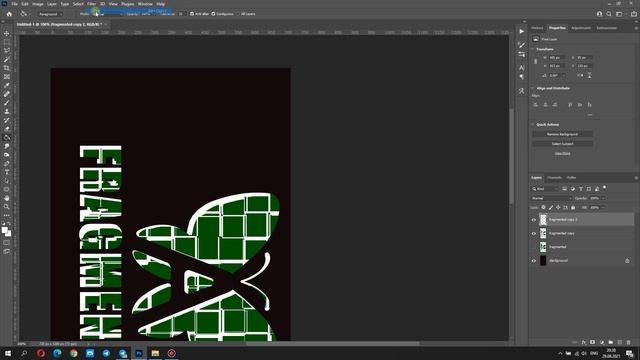640x360 pixels.
Task: Open the Windows Start menu
Action: pyautogui.click(x=8, y=353)
